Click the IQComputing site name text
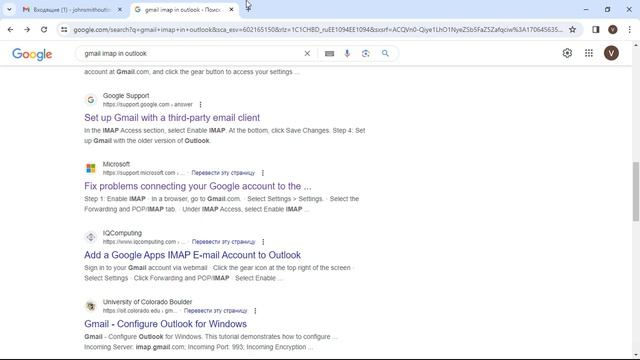 (122, 233)
